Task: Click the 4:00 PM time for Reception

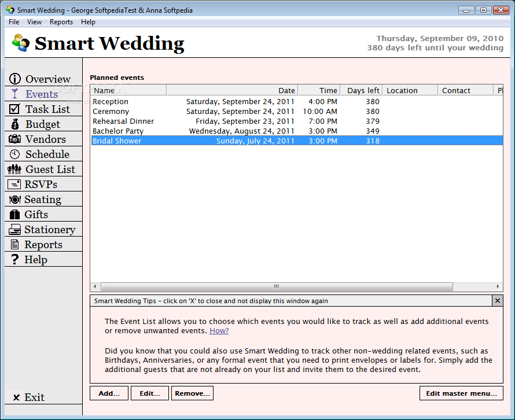Action: pos(323,101)
